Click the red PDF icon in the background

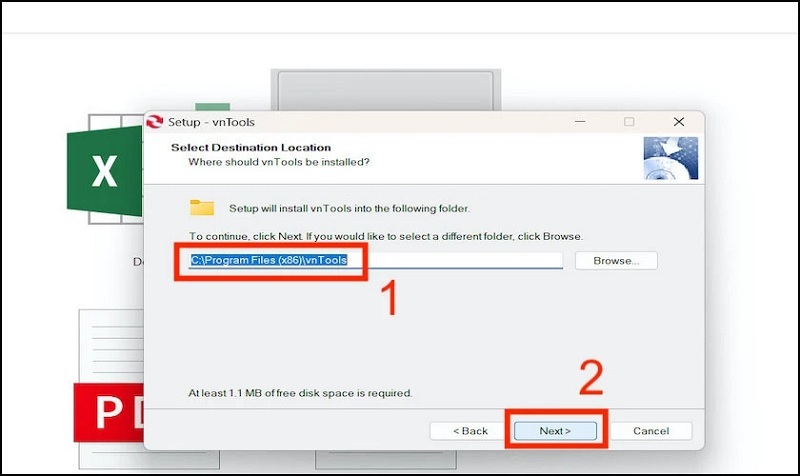point(107,412)
